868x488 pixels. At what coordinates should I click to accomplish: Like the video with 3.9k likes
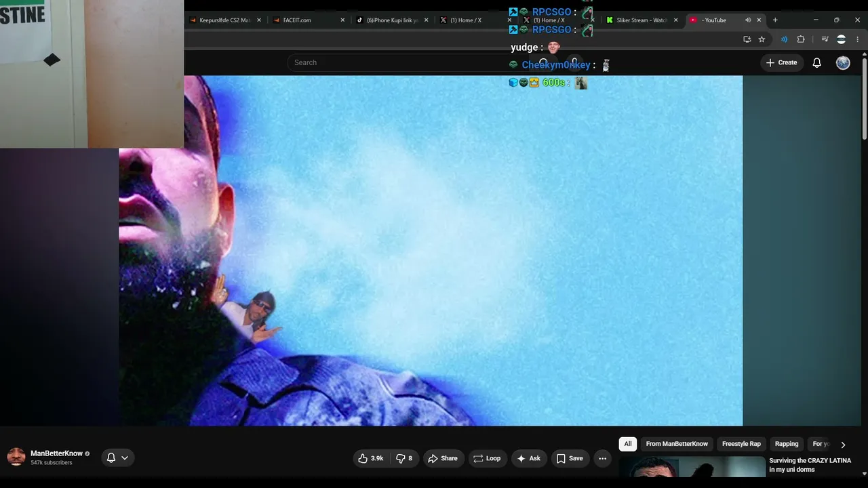[372, 458]
